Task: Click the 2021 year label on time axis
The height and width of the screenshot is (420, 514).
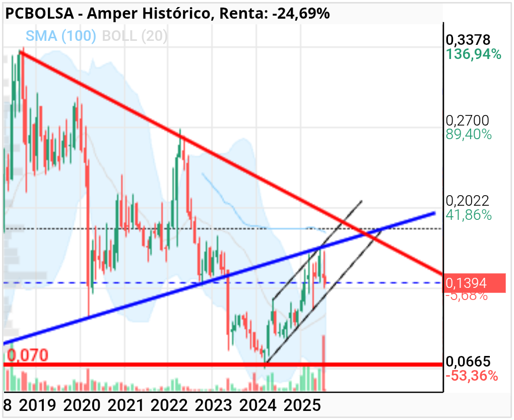Action: pos(126,405)
